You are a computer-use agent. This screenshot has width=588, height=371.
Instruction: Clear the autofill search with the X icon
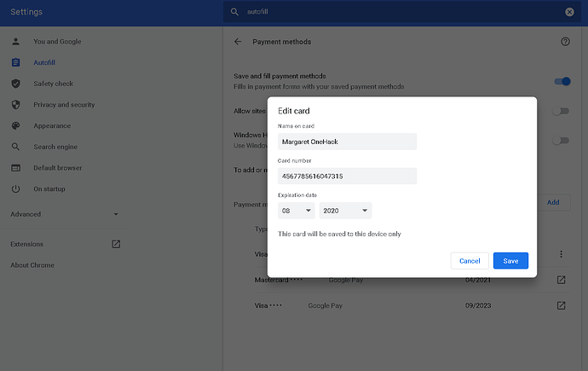coord(569,12)
